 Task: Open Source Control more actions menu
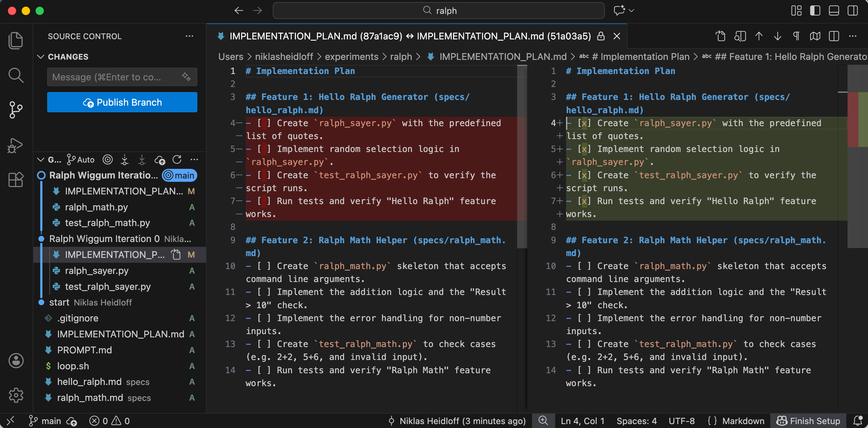[189, 36]
